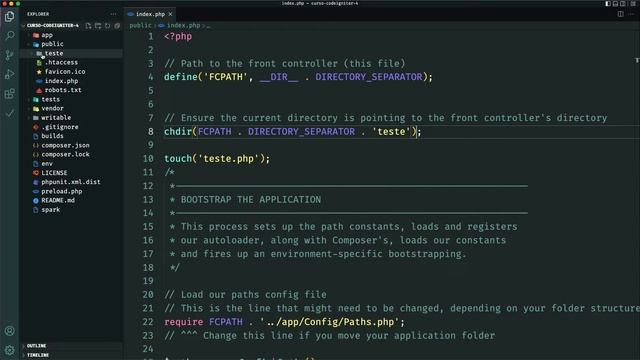640x360 pixels.
Task: Open the Run and Debug view icon
Action: click(9, 74)
